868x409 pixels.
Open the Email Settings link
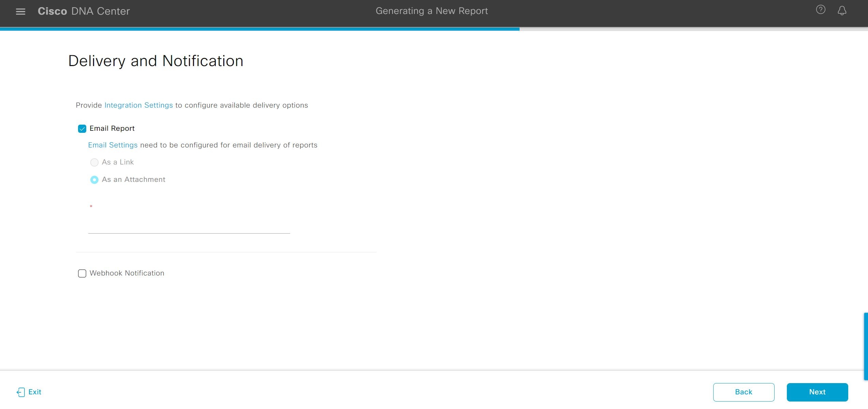point(113,145)
